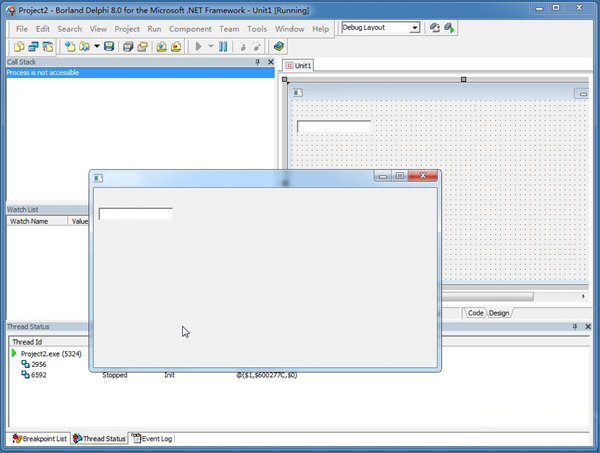Open the dropdown arrow beside the Open icon
The height and width of the screenshot is (453, 600).
pos(97,47)
